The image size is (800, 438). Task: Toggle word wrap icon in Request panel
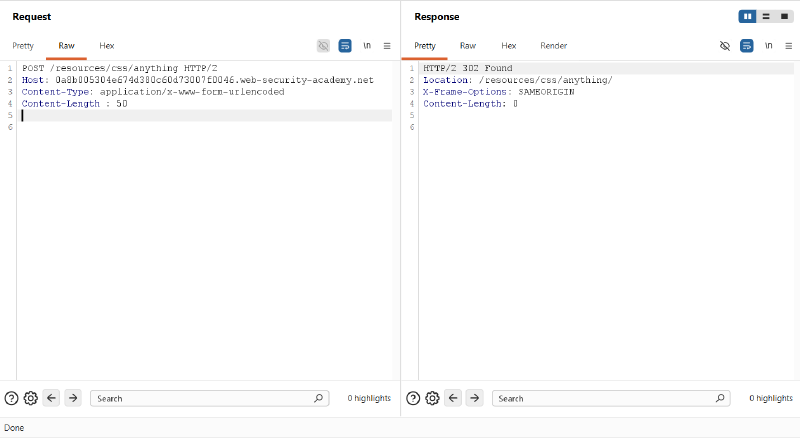[345, 46]
